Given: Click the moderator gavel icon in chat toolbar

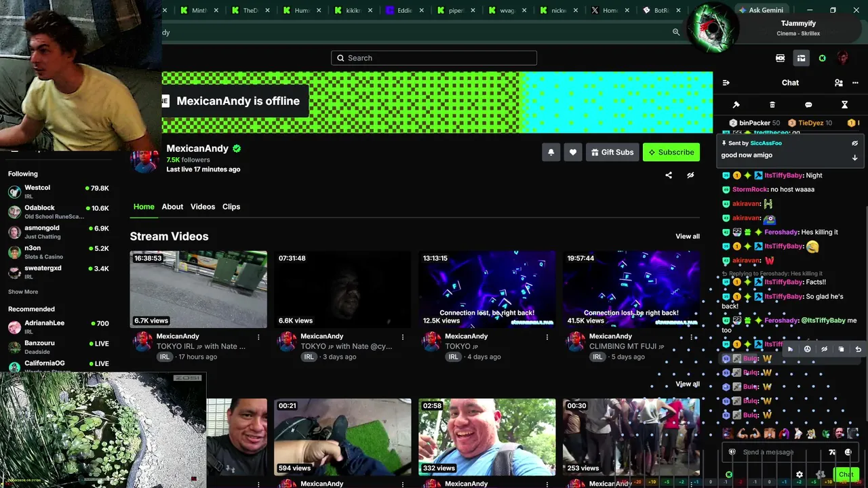Looking at the screenshot, I should (x=736, y=105).
